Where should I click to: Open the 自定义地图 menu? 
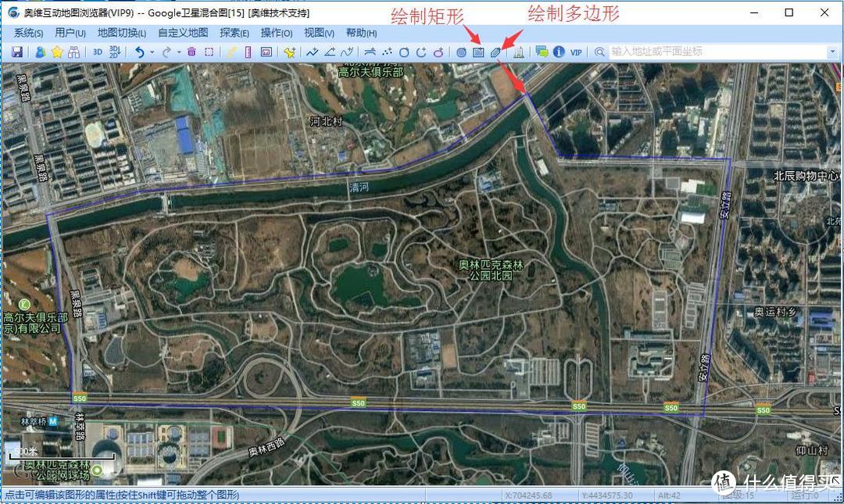tap(183, 33)
